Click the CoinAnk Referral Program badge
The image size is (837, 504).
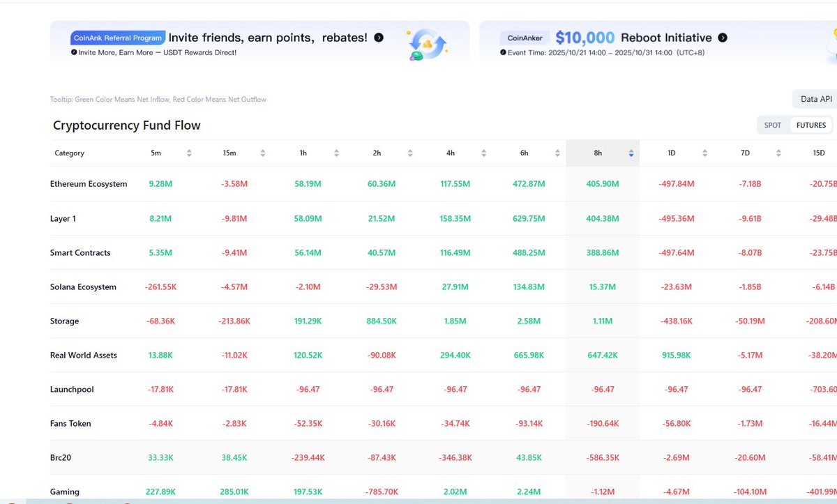[117, 38]
